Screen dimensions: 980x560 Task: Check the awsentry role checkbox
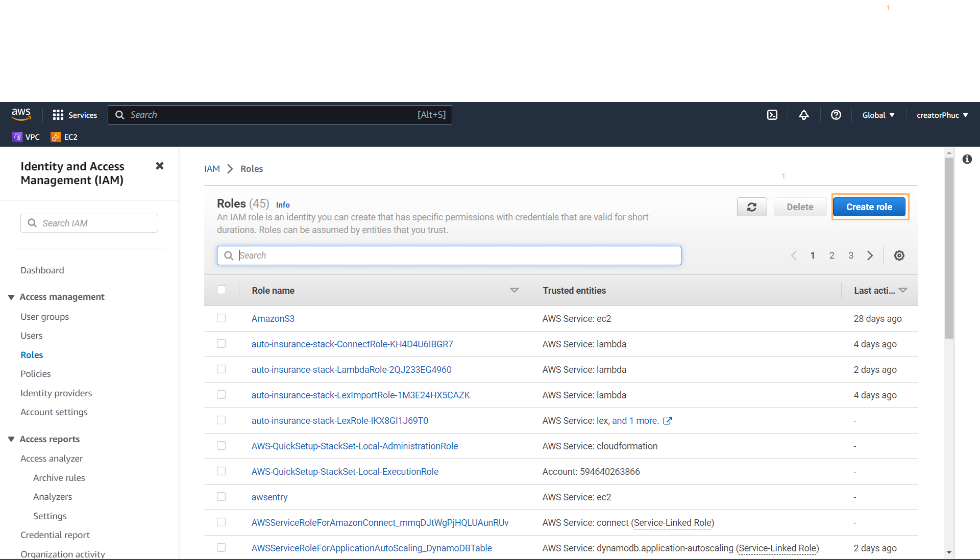222,497
